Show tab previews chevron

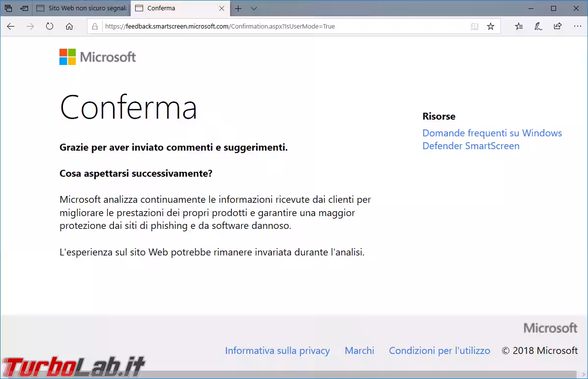tap(254, 8)
